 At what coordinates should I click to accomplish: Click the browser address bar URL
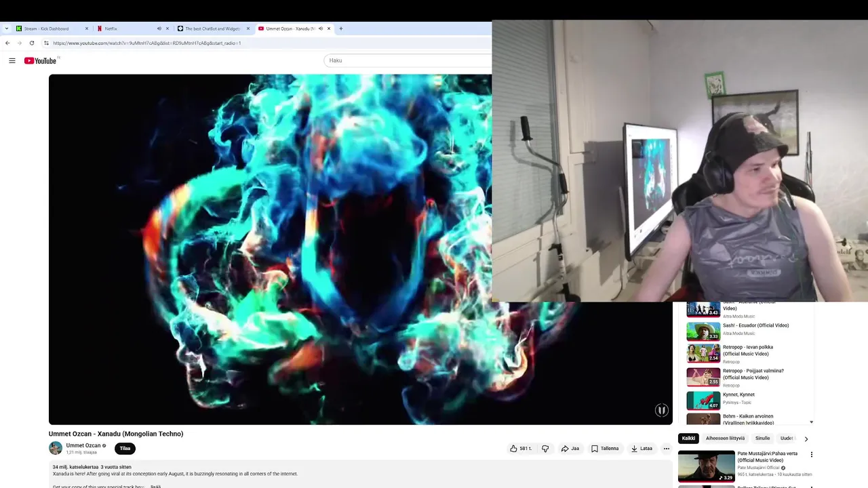[x=146, y=43]
